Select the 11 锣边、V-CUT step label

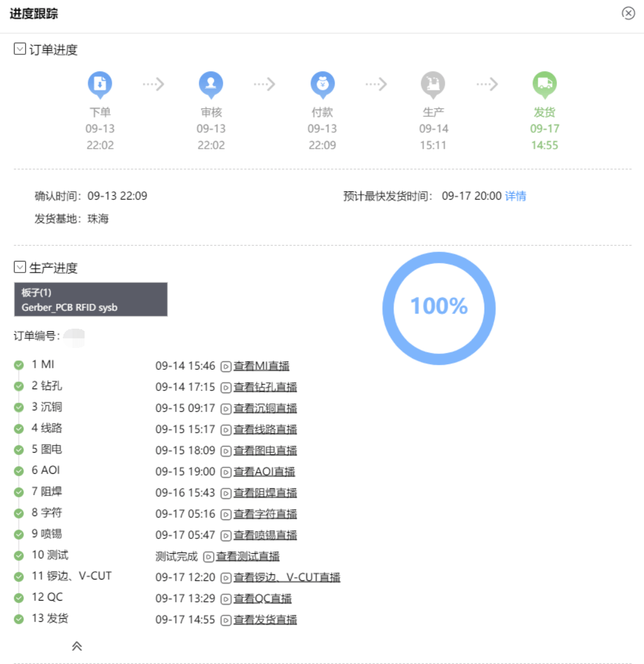tap(71, 576)
